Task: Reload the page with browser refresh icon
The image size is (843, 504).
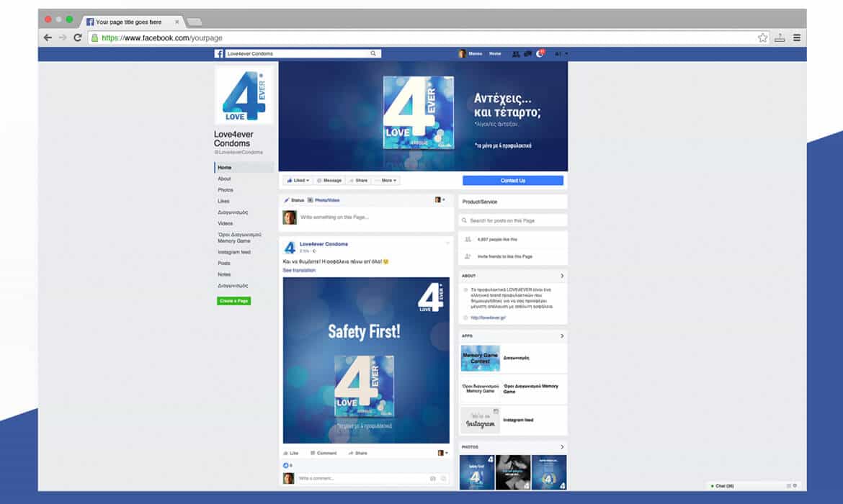Action: tap(78, 37)
